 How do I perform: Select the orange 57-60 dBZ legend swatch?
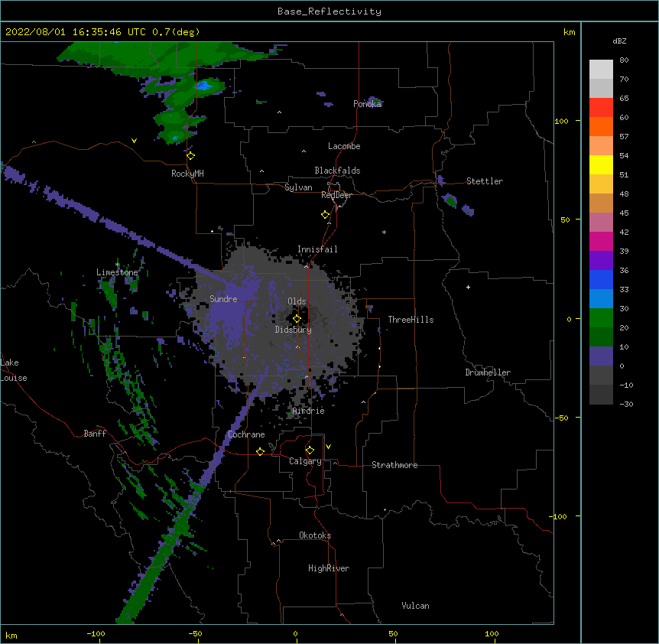pyautogui.click(x=601, y=126)
